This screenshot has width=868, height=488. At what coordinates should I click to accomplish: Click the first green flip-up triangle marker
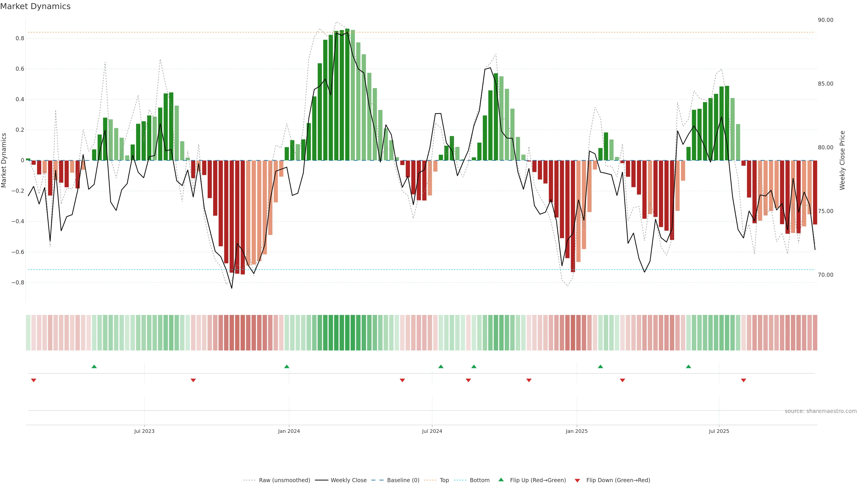(94, 366)
